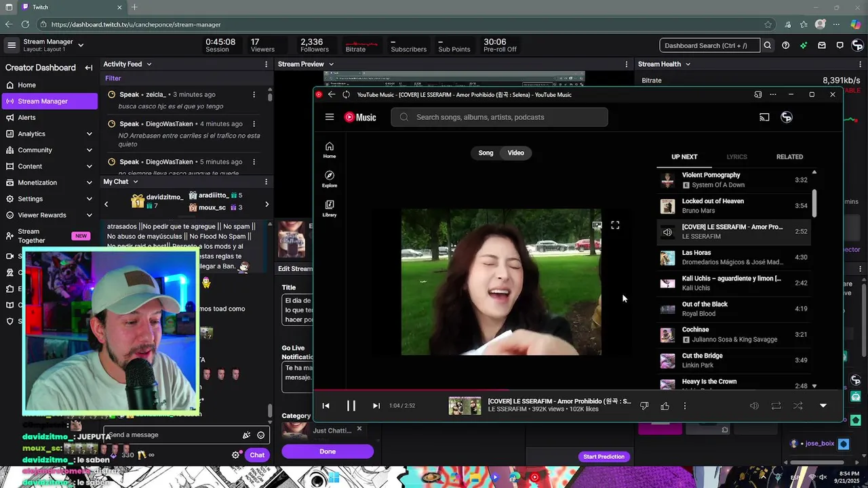Remove the Just Chatting category
The height and width of the screenshot is (488, 868).
pos(359,428)
